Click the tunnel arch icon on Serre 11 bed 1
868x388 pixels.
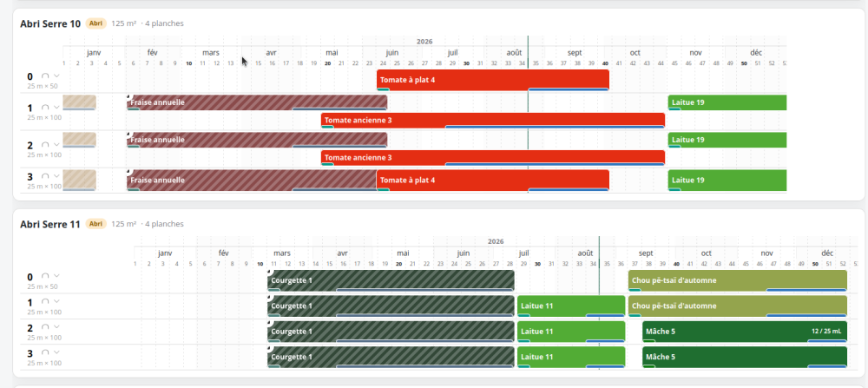coord(45,302)
